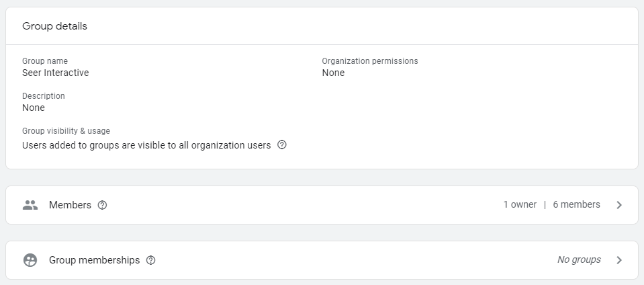
Task: Click the users visible to organization text
Action: (146, 145)
